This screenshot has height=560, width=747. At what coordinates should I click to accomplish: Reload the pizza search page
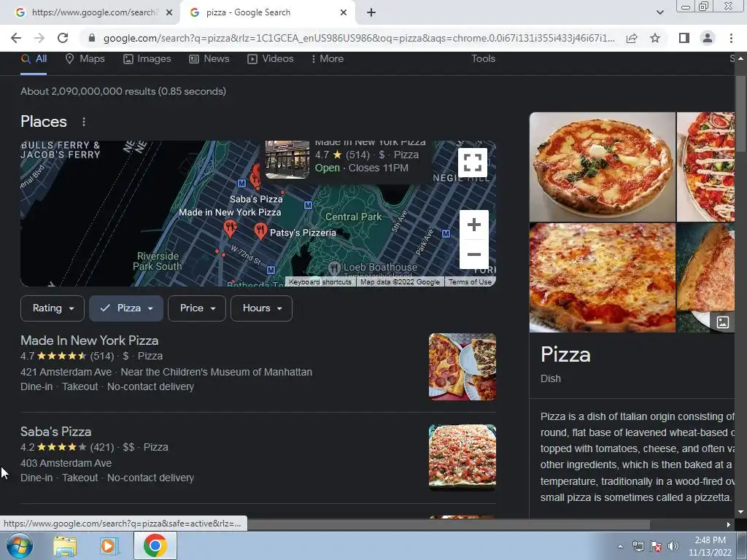pos(63,38)
